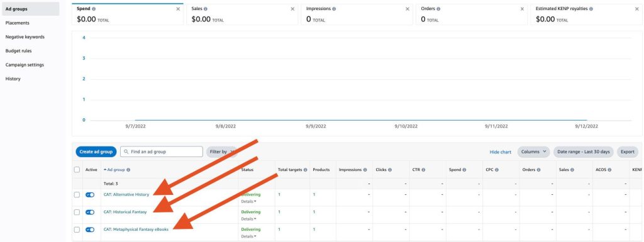Remove the Sales metric card with its X

click(292, 9)
